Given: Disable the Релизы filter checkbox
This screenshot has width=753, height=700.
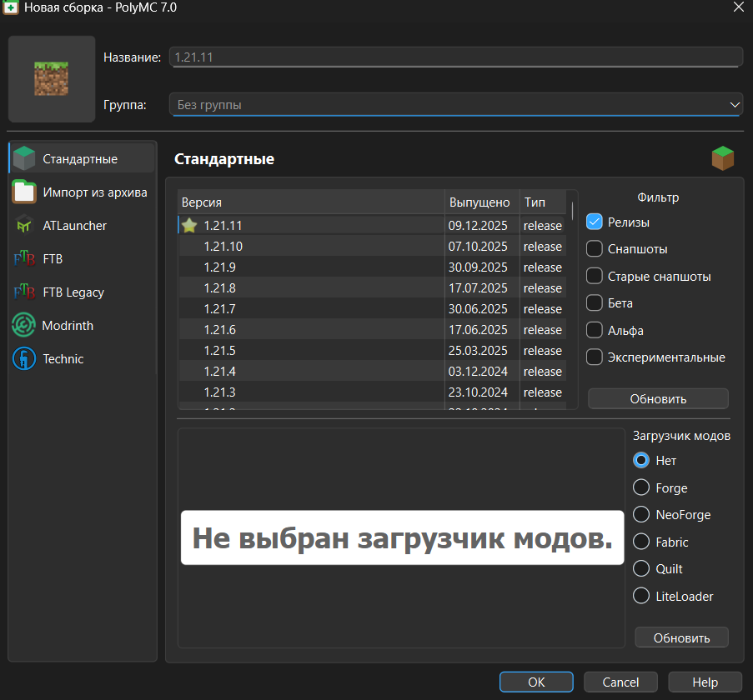Looking at the screenshot, I should coord(595,222).
